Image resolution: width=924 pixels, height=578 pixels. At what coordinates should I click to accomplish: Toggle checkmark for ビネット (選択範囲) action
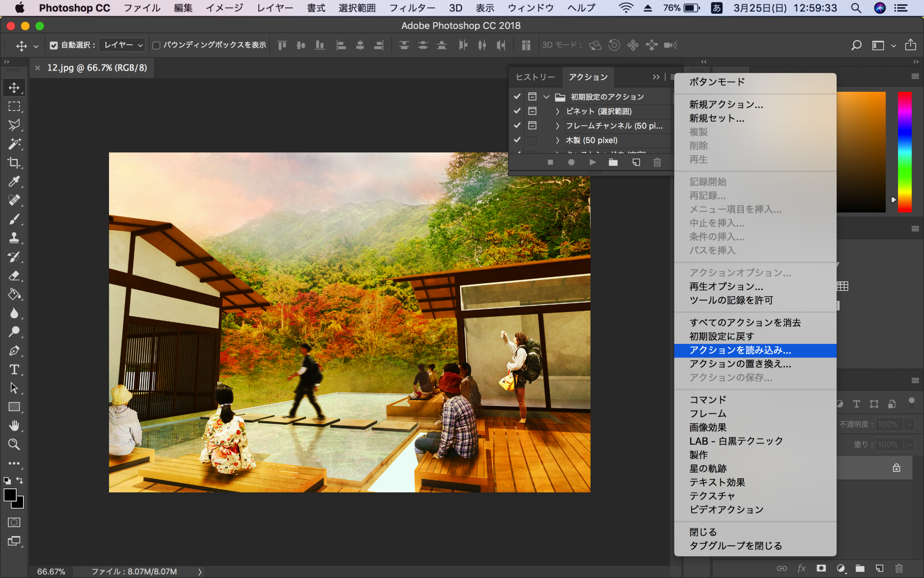click(x=517, y=111)
